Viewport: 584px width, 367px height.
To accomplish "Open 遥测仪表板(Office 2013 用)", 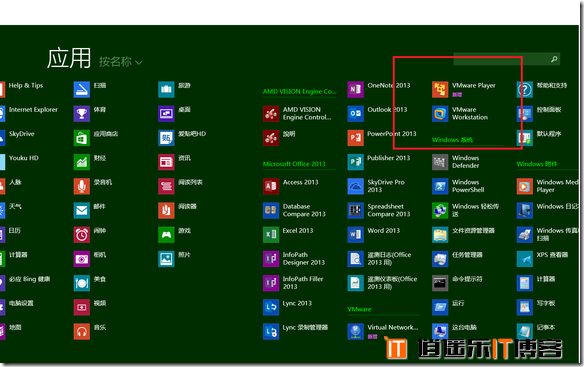I will point(383,283).
